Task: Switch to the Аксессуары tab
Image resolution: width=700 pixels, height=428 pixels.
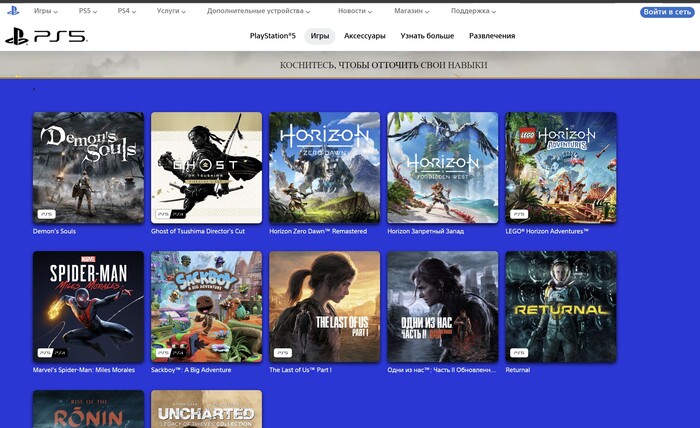Action: click(365, 36)
